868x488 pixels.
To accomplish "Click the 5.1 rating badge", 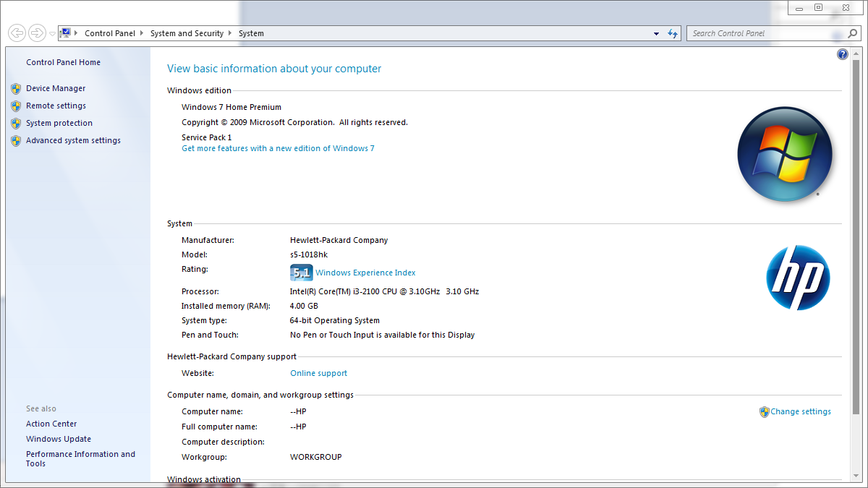I will click(301, 273).
